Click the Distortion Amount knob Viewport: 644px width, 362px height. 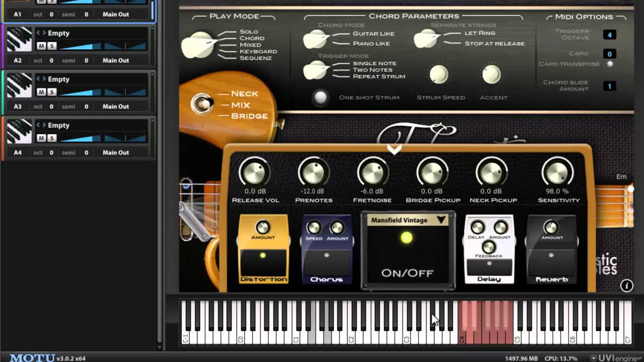263,227
